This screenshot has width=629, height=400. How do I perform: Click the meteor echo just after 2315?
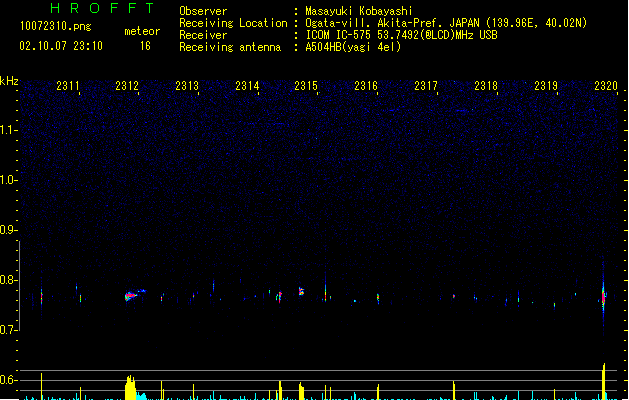click(x=325, y=292)
